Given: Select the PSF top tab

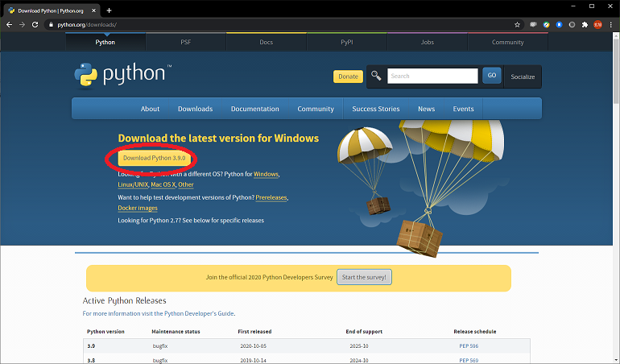Looking at the screenshot, I should tap(186, 42).
